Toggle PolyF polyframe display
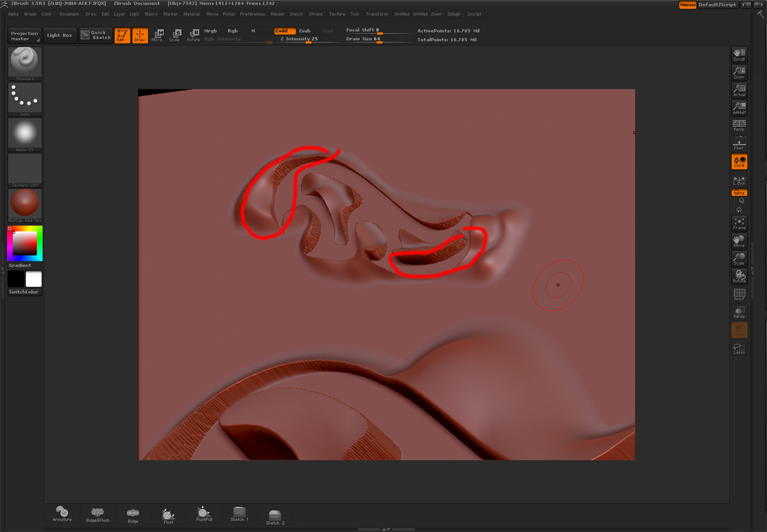The image size is (767, 532). click(x=739, y=294)
